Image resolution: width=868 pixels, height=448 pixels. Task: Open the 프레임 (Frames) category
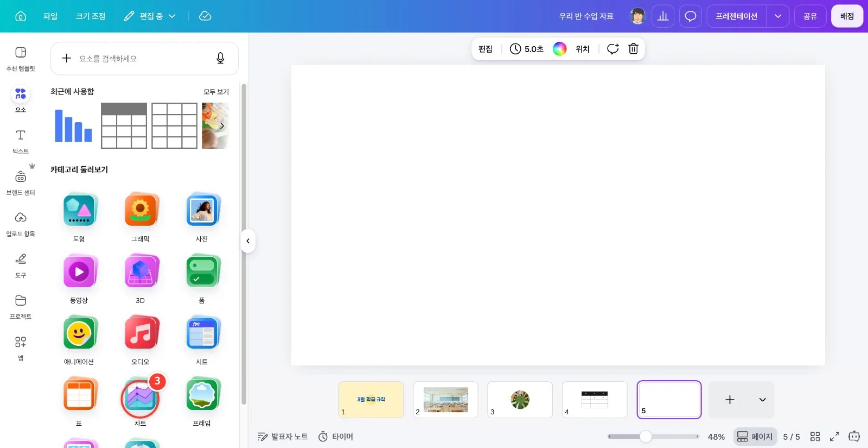tap(202, 402)
